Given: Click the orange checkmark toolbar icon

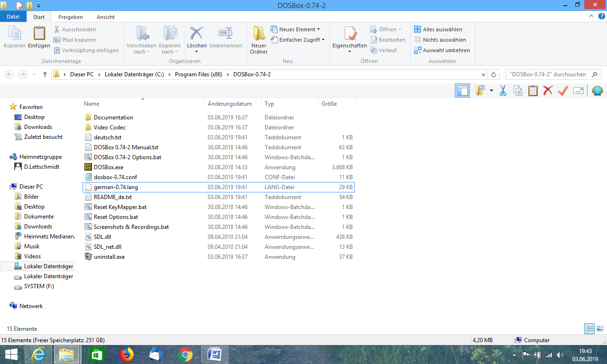Looking at the screenshot, I should (x=563, y=91).
